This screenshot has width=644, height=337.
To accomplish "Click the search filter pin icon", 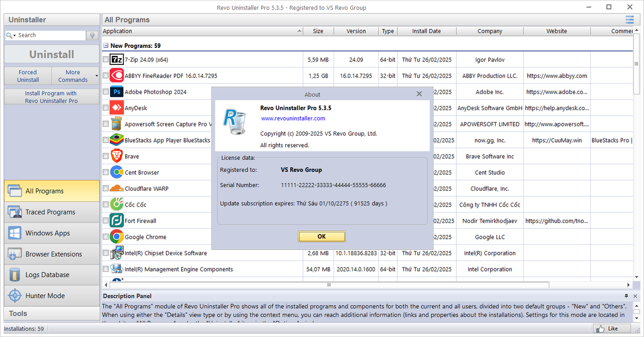I will pos(92,35).
